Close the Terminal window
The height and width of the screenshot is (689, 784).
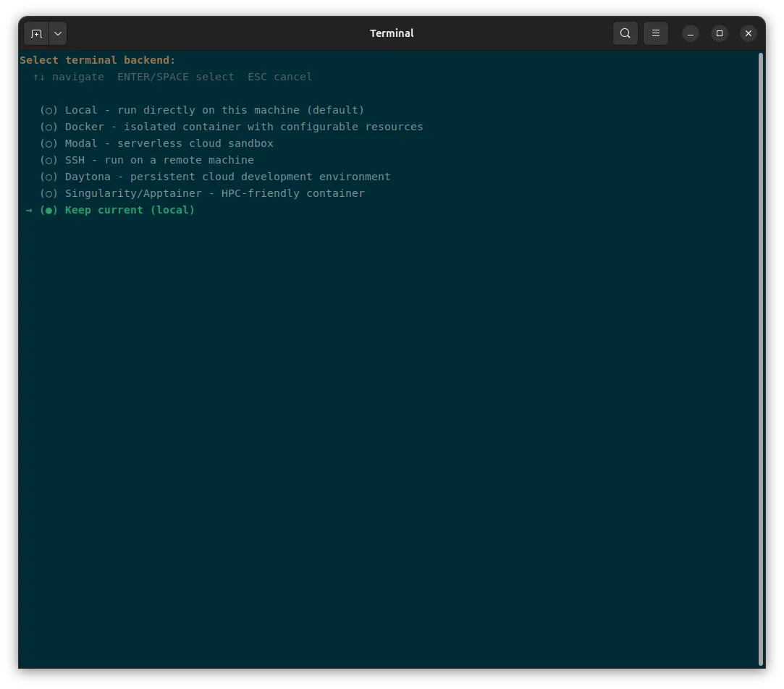[x=749, y=33]
